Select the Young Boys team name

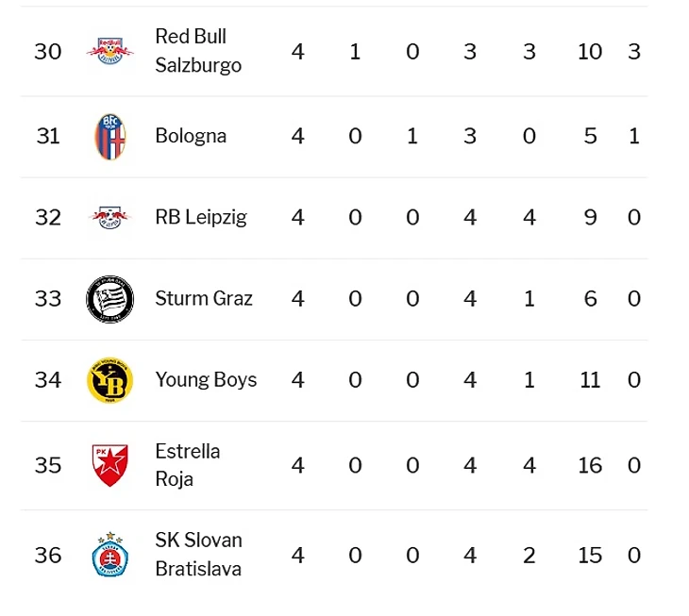coord(206,380)
